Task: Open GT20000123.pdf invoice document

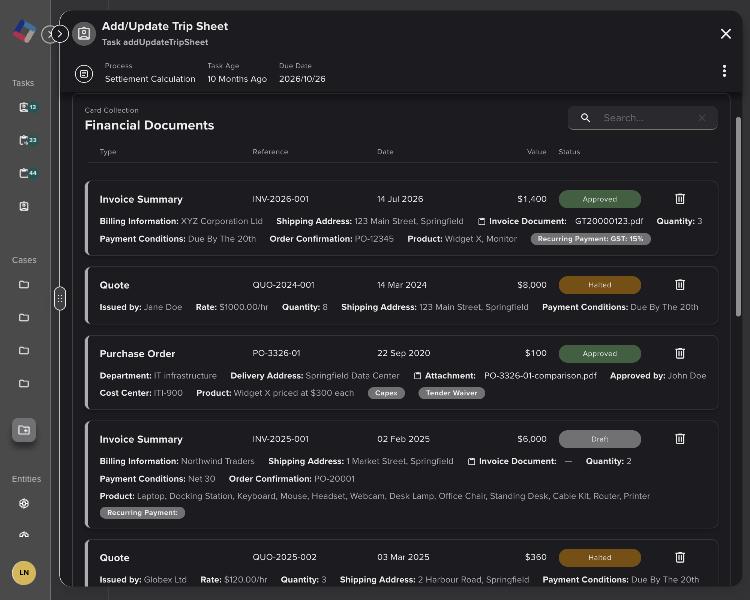Action: coord(608,221)
